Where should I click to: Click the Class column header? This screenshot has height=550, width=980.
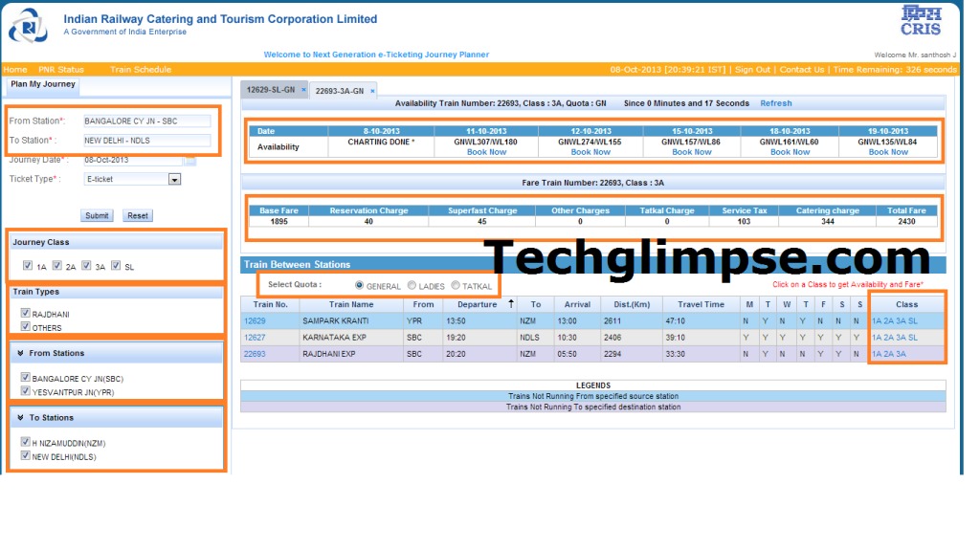(906, 304)
